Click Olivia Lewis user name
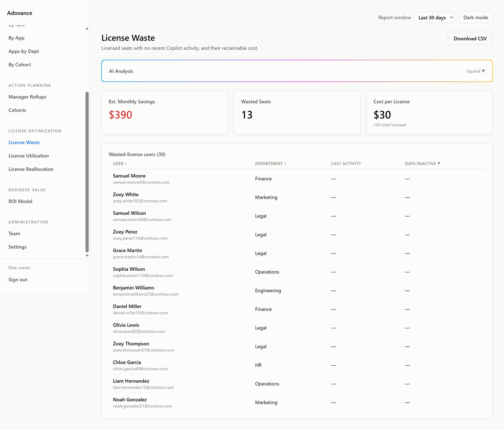This screenshot has height=430, width=504. coord(126,325)
